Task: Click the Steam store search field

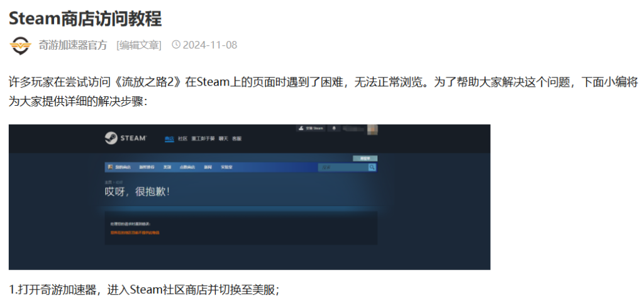Action: 343,167
